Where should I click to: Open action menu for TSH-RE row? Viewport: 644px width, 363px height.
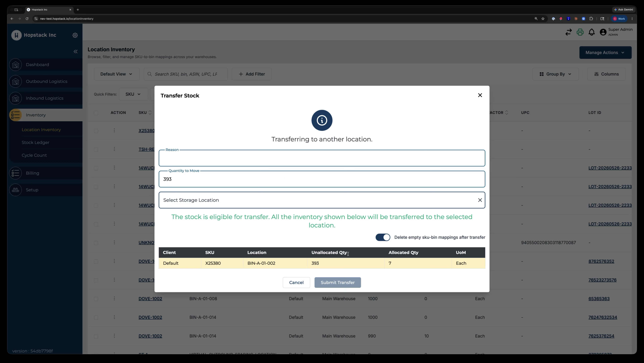click(114, 149)
